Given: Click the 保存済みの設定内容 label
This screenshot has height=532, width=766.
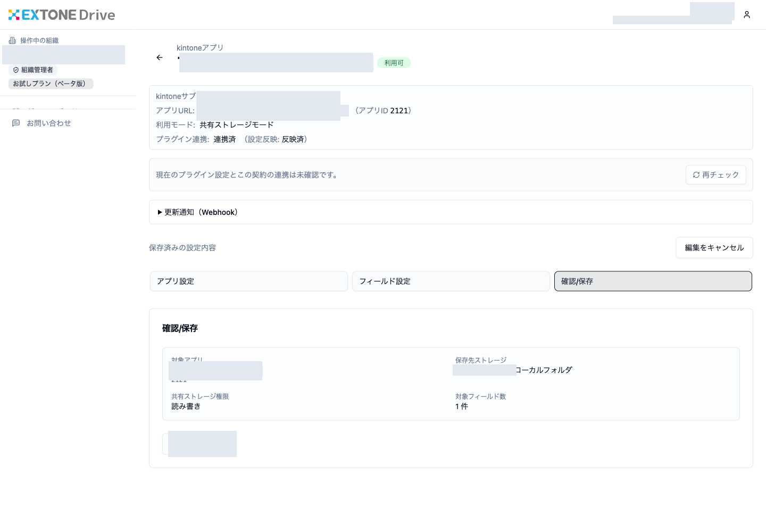Looking at the screenshot, I should [182, 248].
